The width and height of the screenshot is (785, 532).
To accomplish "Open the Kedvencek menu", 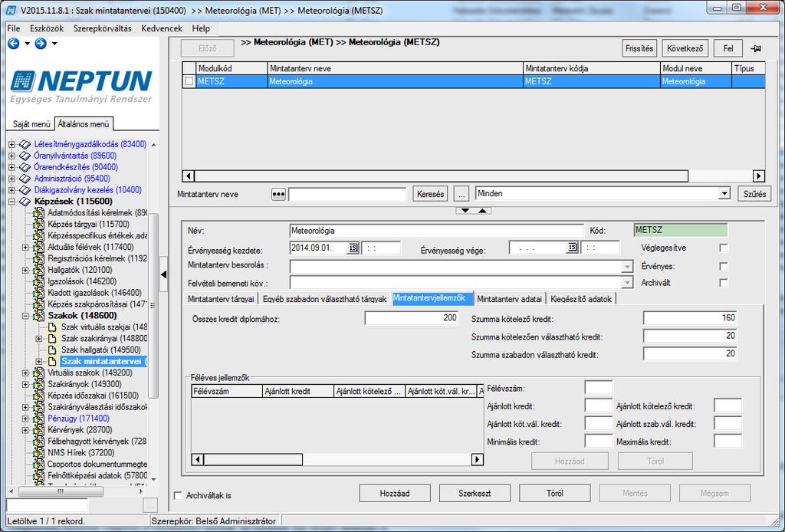I will [161, 28].
